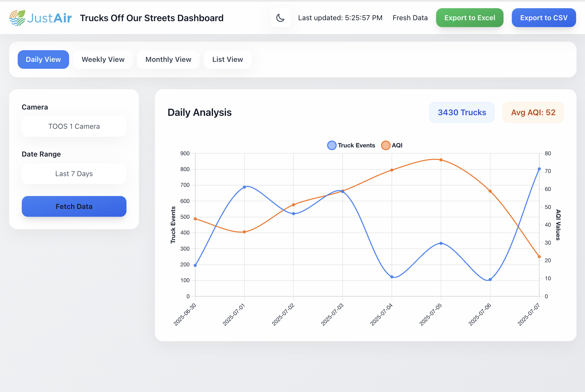Click the truck events point on 2025-07-07
Screen dimensions: 585x392
tap(539, 169)
